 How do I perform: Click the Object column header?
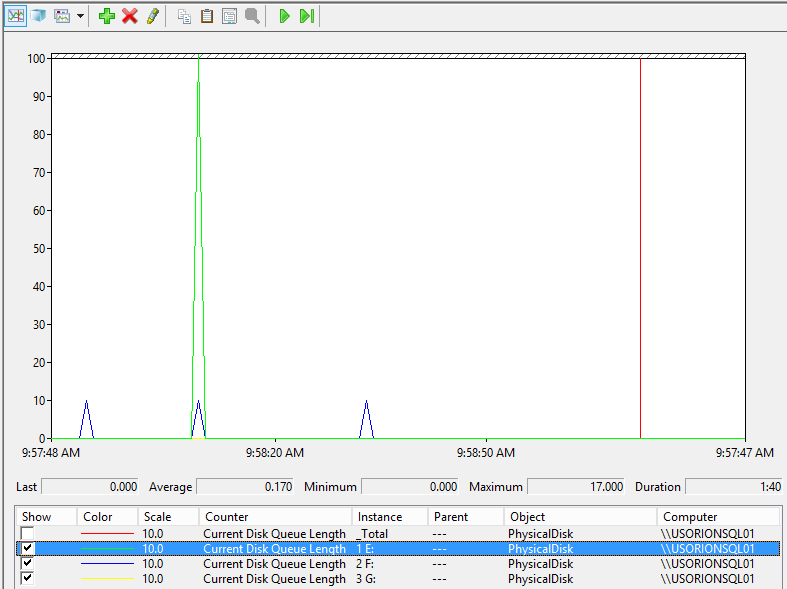[580, 517]
